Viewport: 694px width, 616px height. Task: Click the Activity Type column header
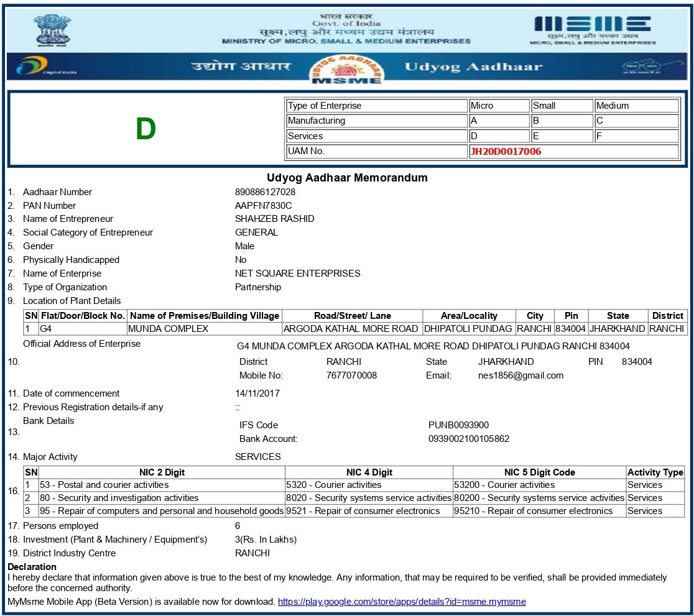tap(655, 472)
